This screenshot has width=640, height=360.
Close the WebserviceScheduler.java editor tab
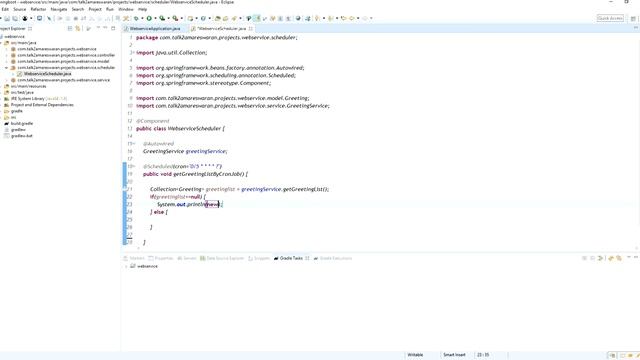tap(251, 29)
